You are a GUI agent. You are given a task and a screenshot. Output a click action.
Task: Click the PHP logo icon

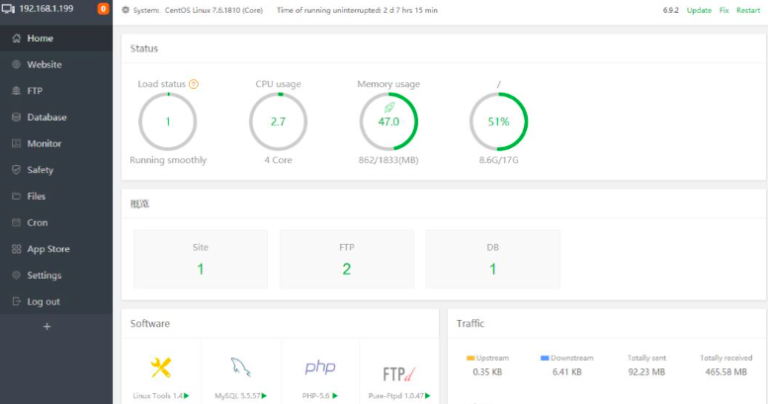320,367
